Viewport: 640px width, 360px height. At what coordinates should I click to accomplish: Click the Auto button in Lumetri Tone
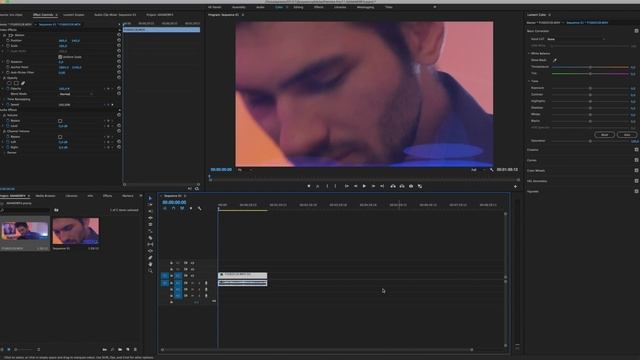coord(627,135)
